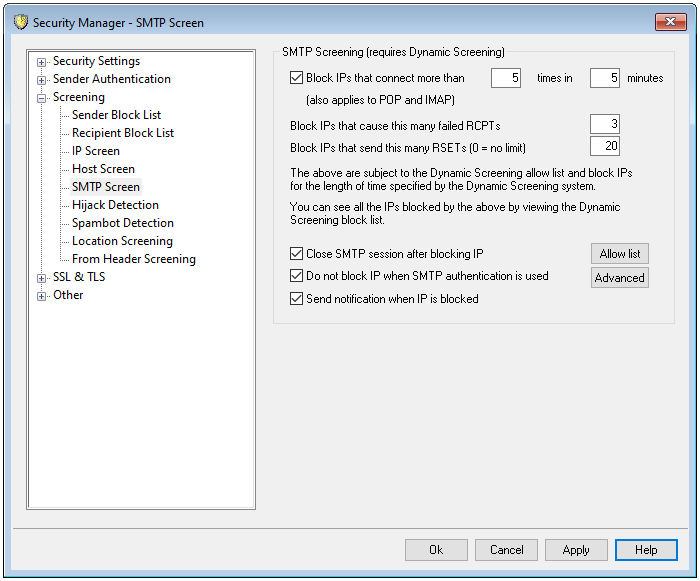700x581 pixels.
Task: Click the Allow list button
Action: coord(619,254)
